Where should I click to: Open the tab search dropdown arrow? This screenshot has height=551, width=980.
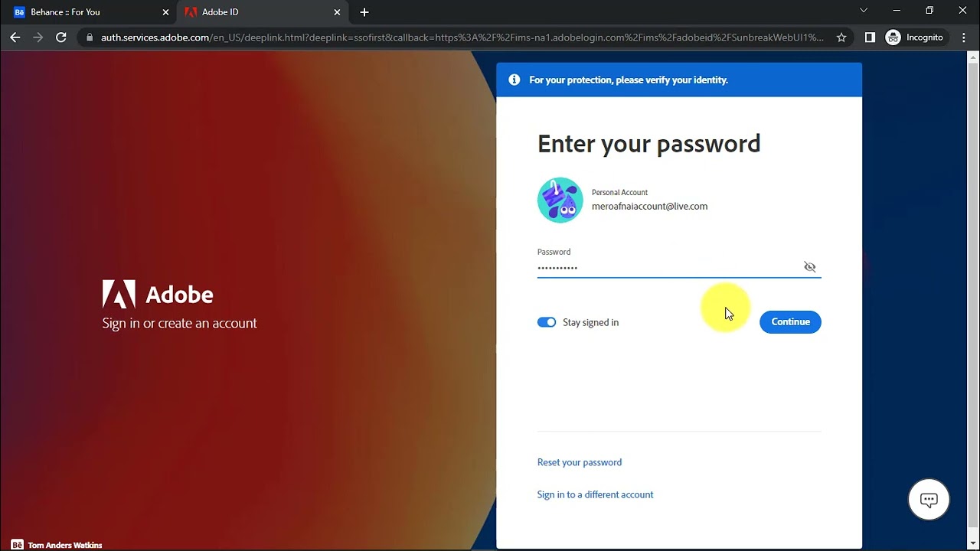click(x=864, y=11)
